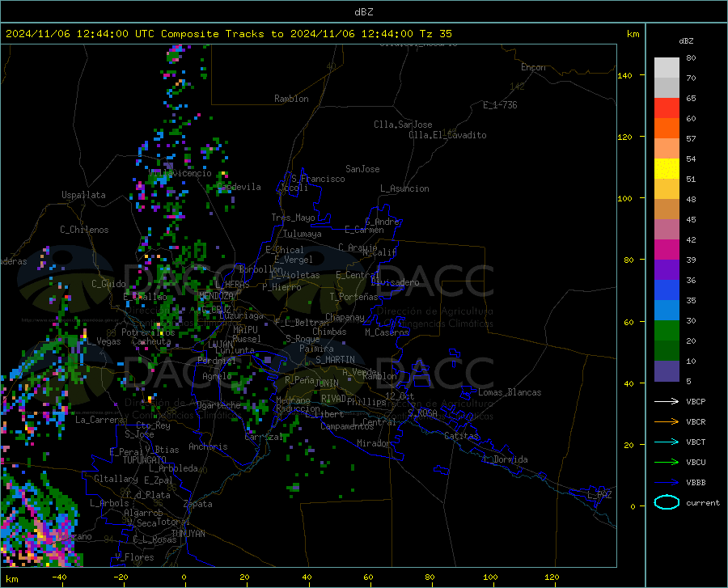The height and width of the screenshot is (588, 728).
Task: Click the Villavicencio map label
Action: tap(180, 173)
